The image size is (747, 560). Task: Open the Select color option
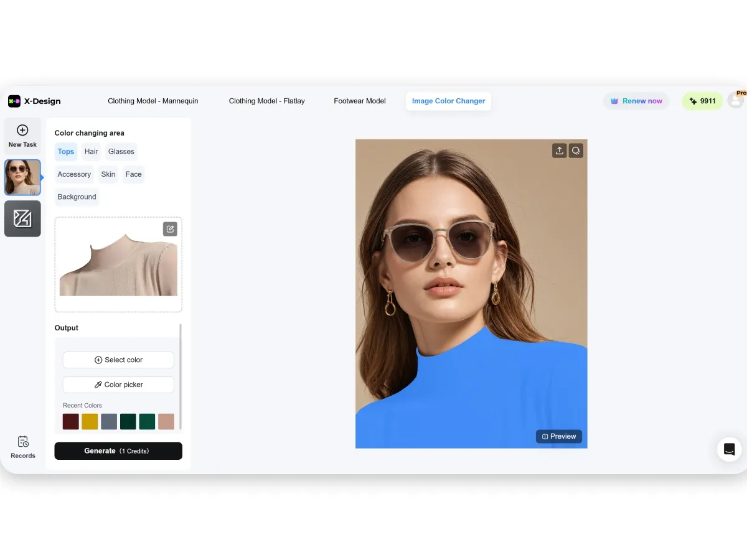[x=118, y=360]
